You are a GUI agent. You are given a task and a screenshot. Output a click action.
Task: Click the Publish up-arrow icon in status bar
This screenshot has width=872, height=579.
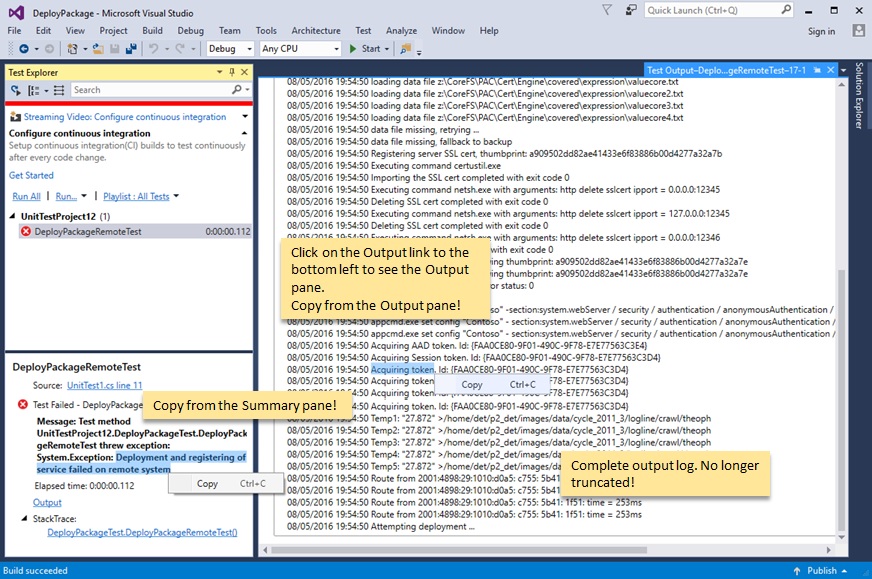coord(797,571)
